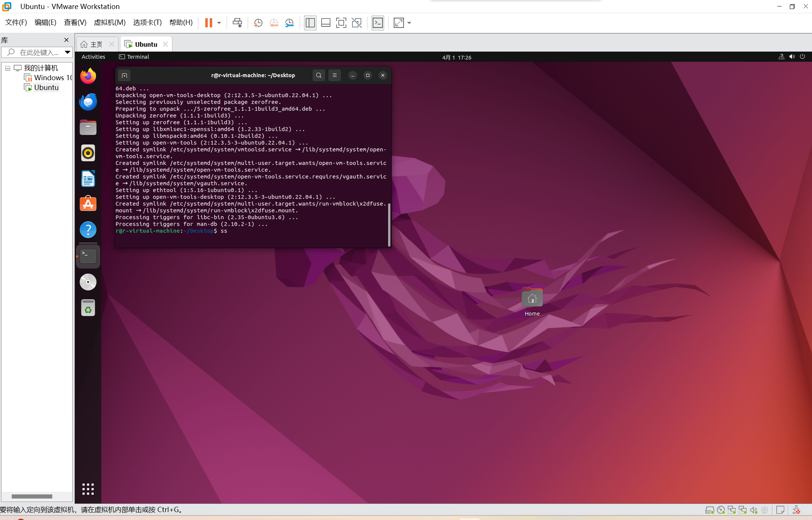Viewport: 812px width, 520px height.
Task: Toggle the thumbnail bar
Action: [325, 23]
